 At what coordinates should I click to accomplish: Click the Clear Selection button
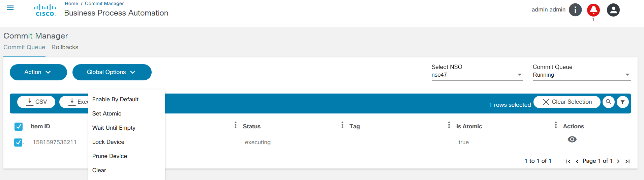[x=567, y=102]
